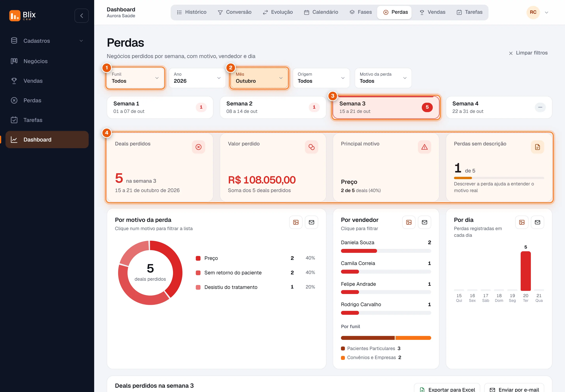Click the Principal motivo warning triangle icon
The image size is (565, 392).
(x=424, y=147)
